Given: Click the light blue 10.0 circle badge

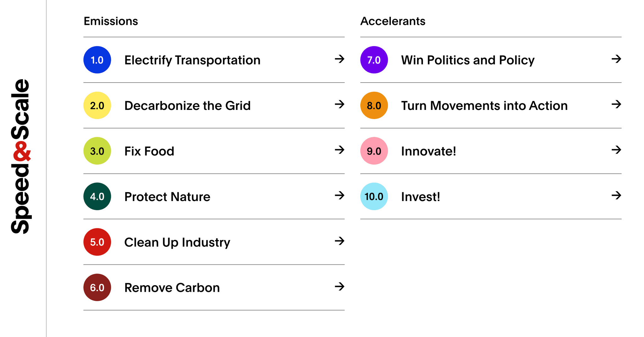Looking at the screenshot, I should (374, 197).
